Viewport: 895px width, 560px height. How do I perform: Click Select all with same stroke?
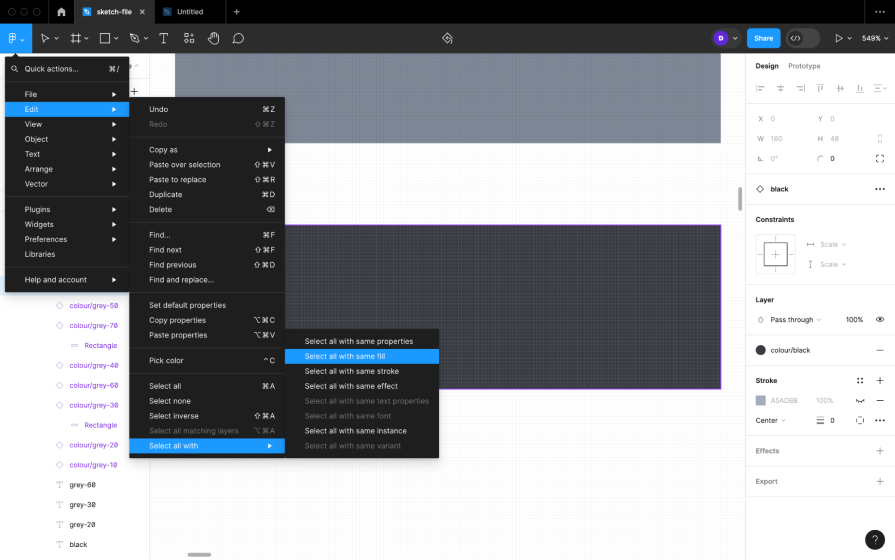[x=351, y=371]
